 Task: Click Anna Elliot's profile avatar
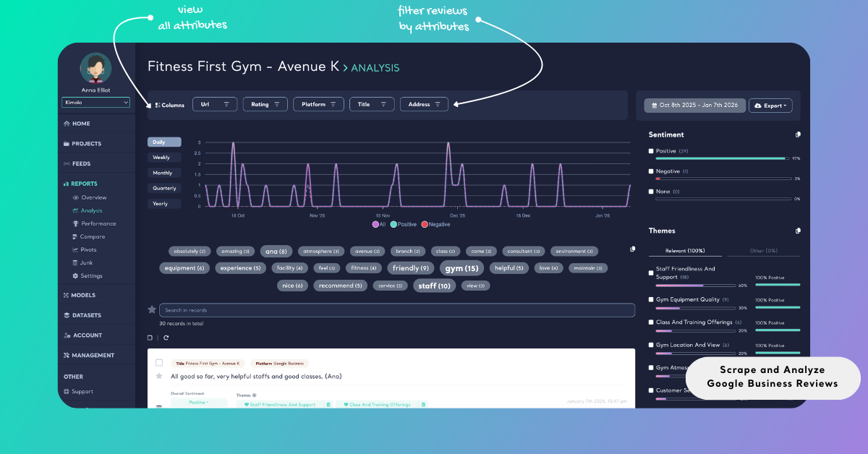click(x=95, y=69)
